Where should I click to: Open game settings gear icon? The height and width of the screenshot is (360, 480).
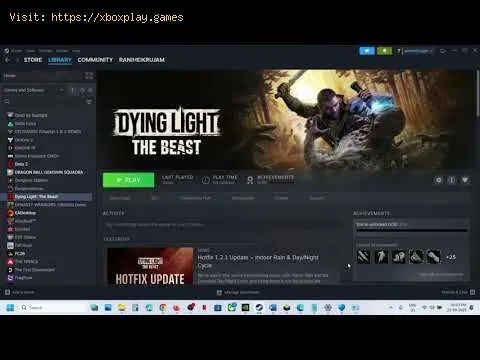click(x=439, y=180)
